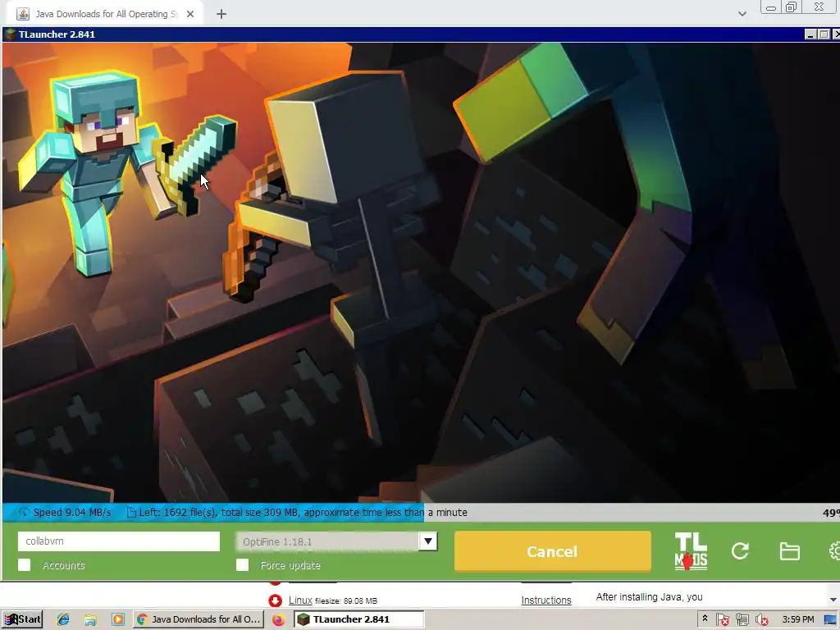Open Windows Explorer folder from quick launch
Image resolution: width=840 pixels, height=630 pixels.
click(90, 619)
